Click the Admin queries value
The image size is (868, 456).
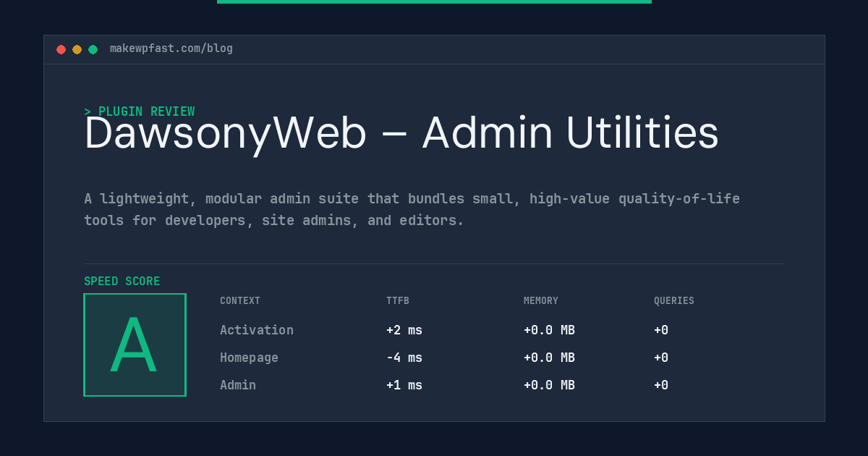661,385
